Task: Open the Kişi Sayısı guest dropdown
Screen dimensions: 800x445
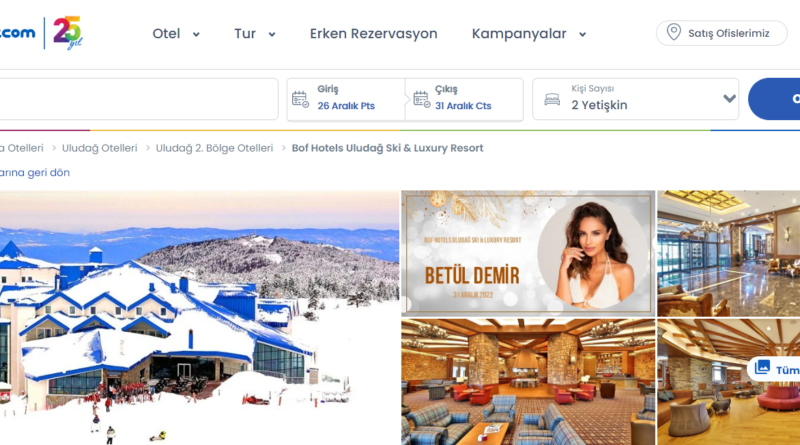Action: [636, 99]
